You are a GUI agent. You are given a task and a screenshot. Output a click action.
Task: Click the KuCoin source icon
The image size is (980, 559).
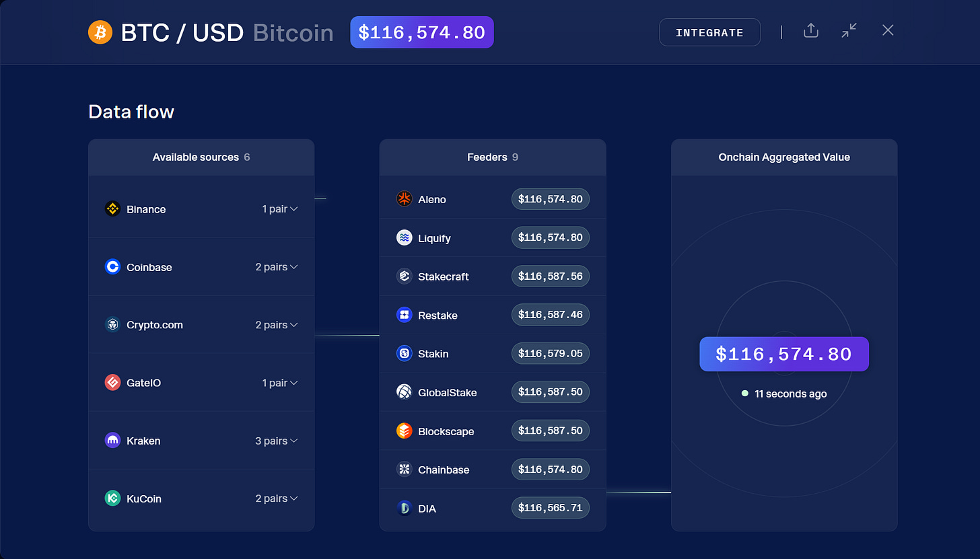point(112,498)
